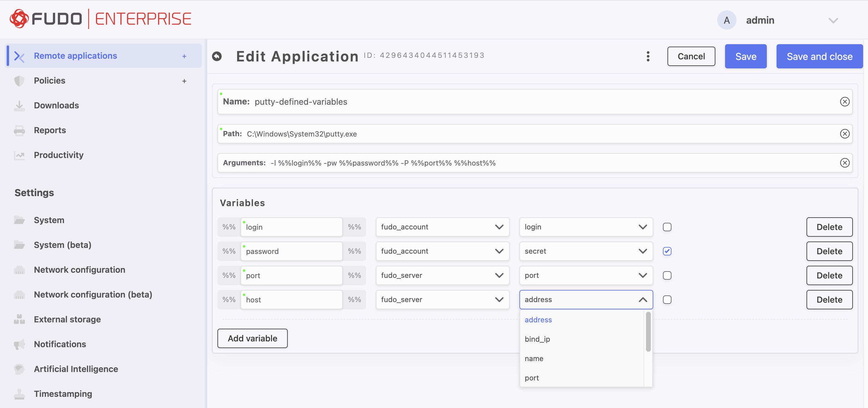
Task: Open the three-dot more options menu
Action: [648, 56]
